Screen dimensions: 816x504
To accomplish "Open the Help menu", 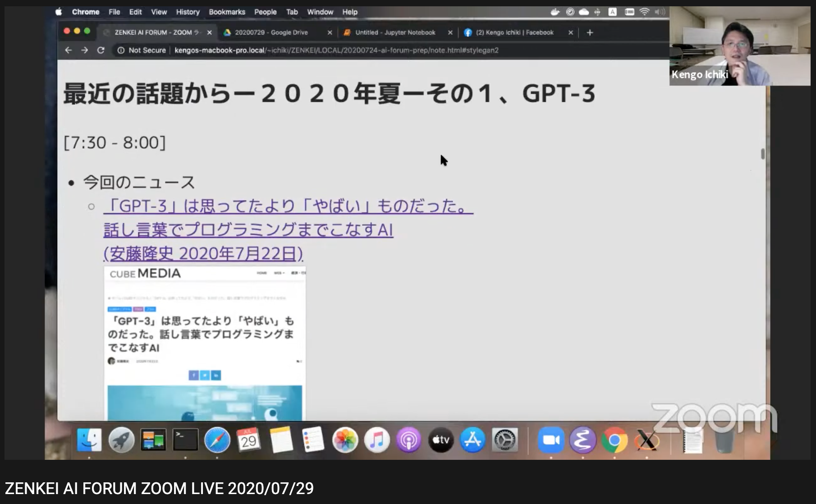I will (349, 12).
